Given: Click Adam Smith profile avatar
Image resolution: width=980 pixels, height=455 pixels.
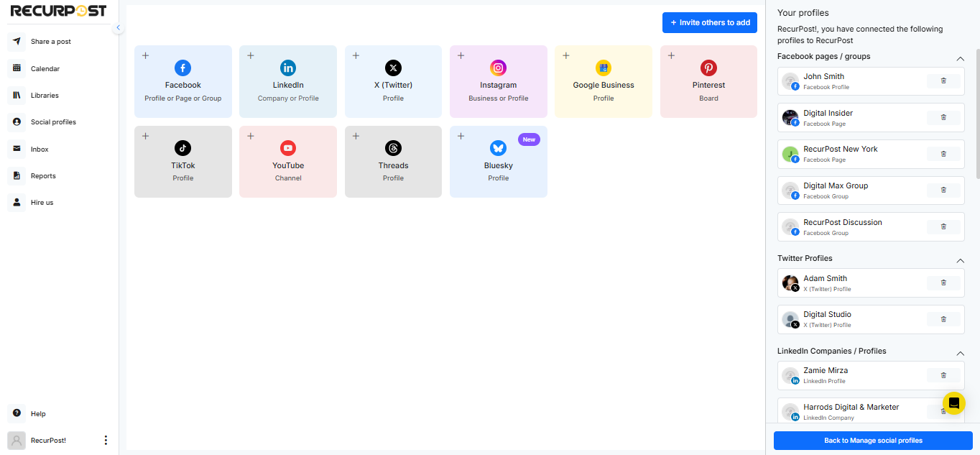Looking at the screenshot, I should pos(790,283).
